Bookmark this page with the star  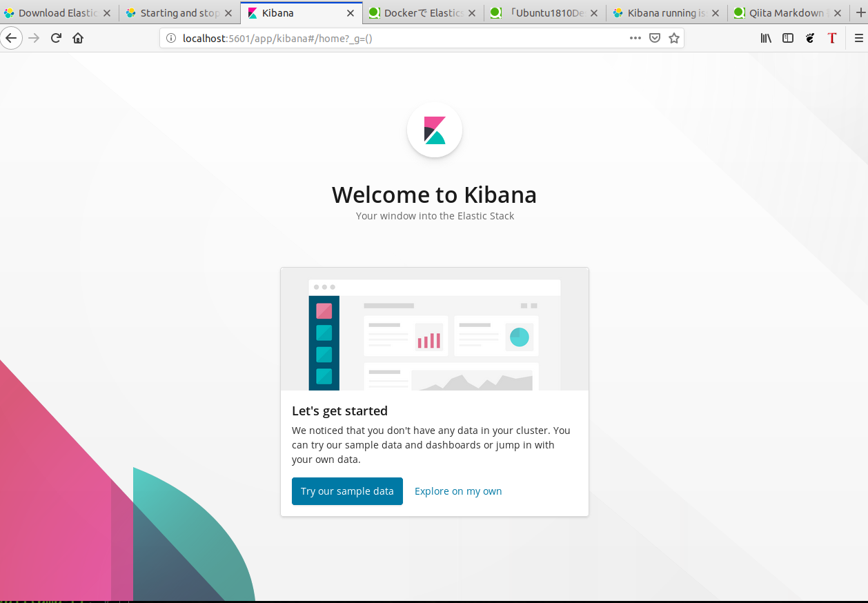tap(673, 38)
